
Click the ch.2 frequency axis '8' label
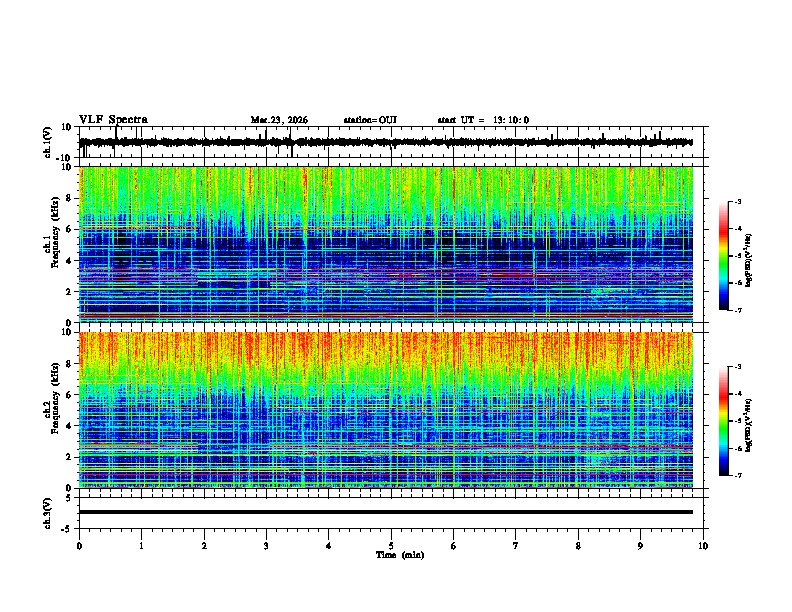[x=70, y=363]
